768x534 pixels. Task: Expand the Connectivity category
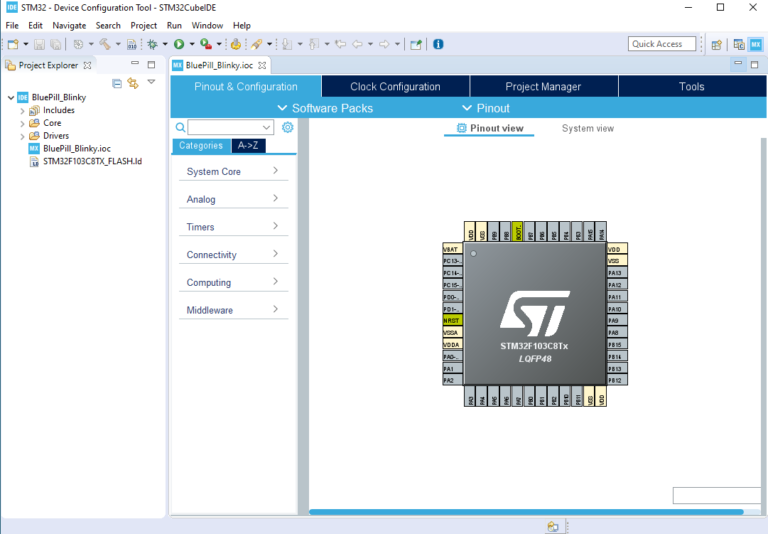233,255
